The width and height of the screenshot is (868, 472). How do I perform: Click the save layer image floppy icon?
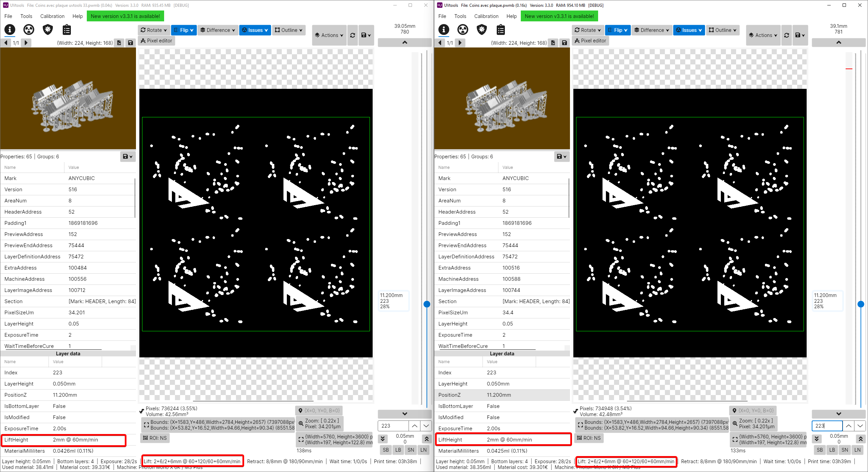pyautogui.click(x=130, y=43)
